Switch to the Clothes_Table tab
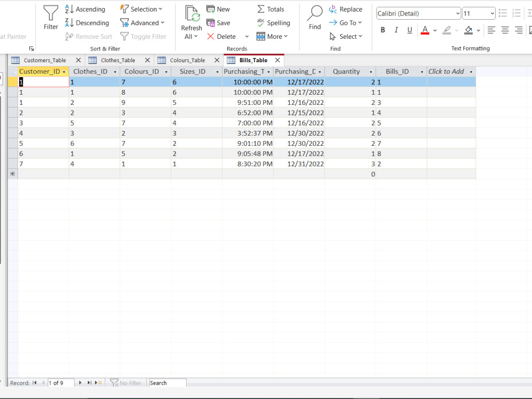 click(118, 60)
